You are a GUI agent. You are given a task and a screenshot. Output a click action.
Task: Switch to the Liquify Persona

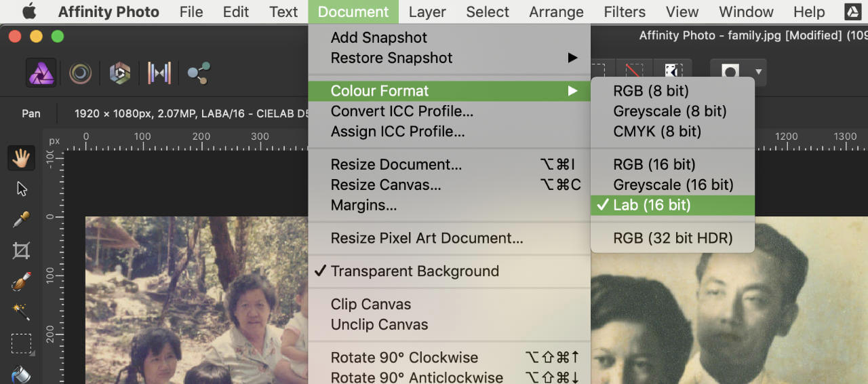coord(80,73)
